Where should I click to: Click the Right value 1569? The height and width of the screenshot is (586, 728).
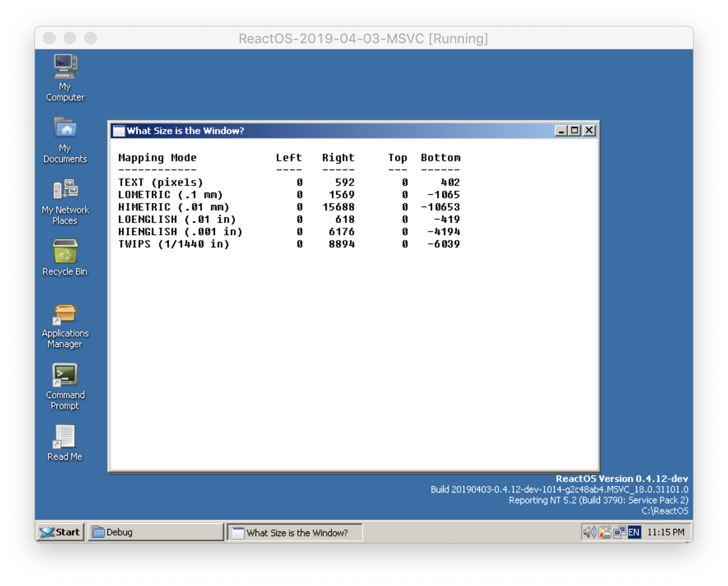click(x=342, y=195)
